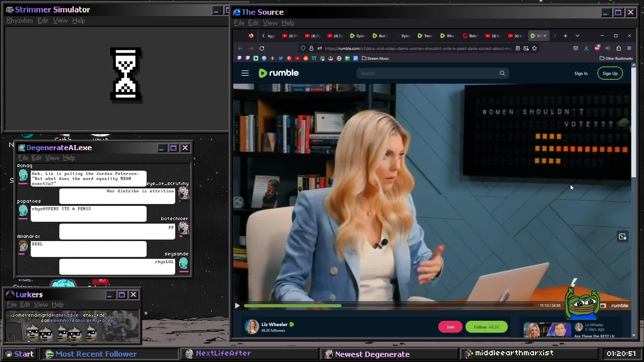Screen dimensions: 644x362
Task: Switch to the 'Who' tab
Action: point(448,36)
